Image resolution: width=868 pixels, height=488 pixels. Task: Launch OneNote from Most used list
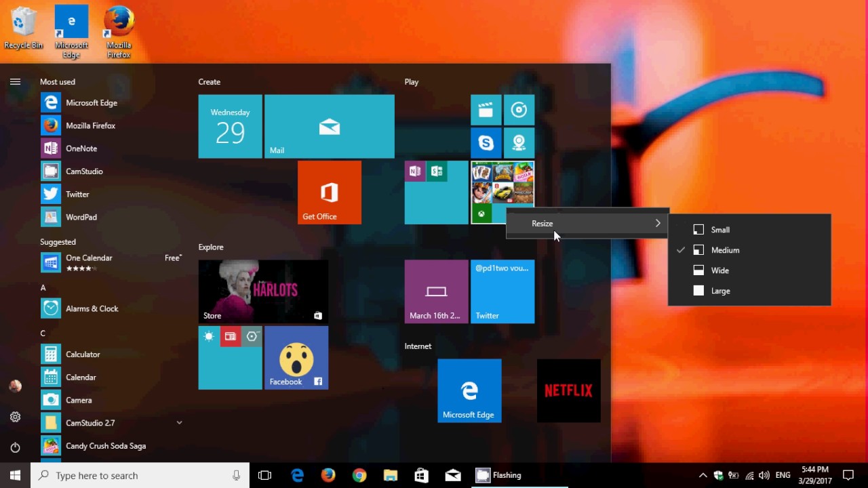coord(112,148)
